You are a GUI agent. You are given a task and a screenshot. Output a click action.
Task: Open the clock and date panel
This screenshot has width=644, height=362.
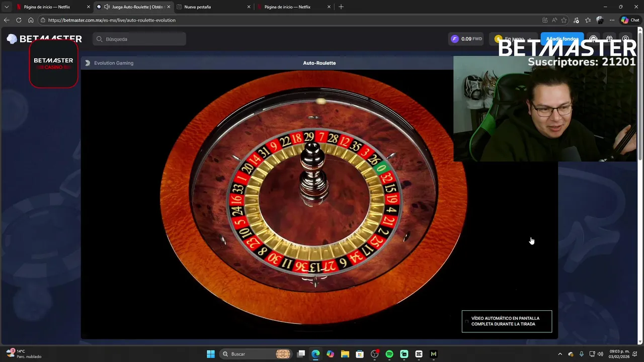(x=619, y=354)
